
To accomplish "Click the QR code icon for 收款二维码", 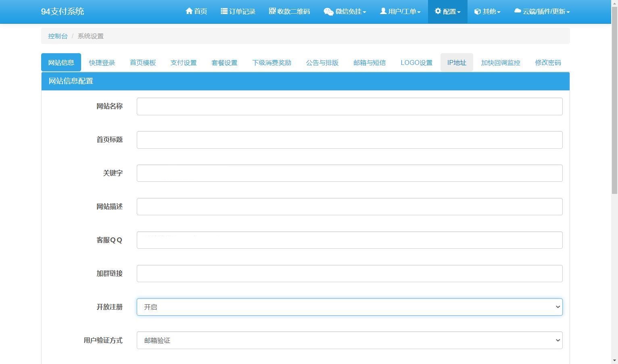I will [x=272, y=11].
